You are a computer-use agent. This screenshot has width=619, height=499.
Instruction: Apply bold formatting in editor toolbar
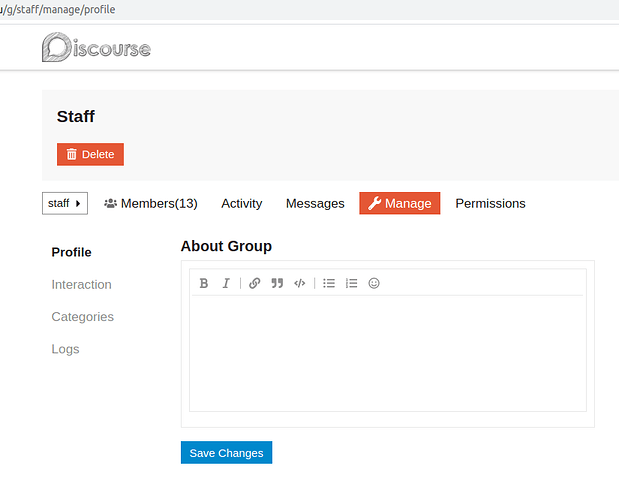(204, 283)
